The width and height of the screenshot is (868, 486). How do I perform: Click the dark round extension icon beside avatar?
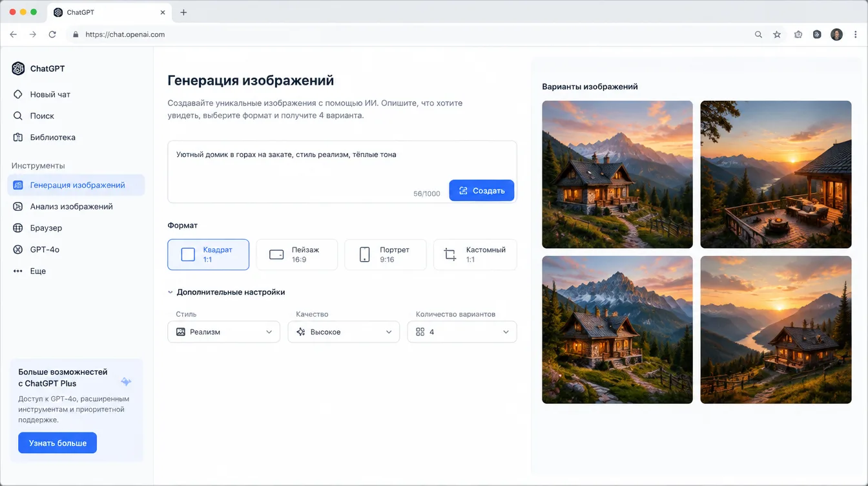[x=817, y=34]
